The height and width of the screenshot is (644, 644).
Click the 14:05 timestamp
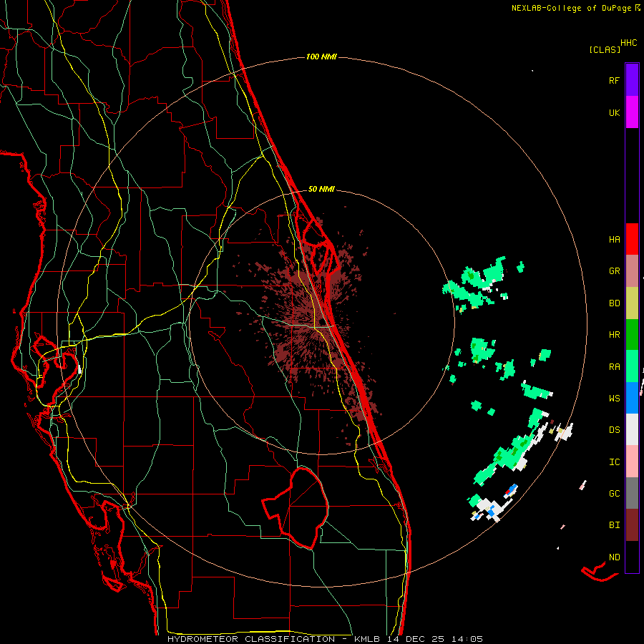467,639
